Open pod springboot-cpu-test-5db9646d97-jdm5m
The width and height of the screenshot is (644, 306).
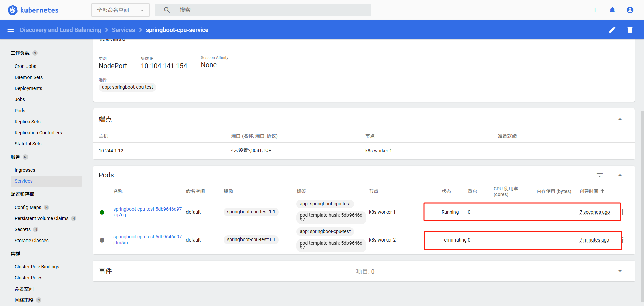[148, 239]
